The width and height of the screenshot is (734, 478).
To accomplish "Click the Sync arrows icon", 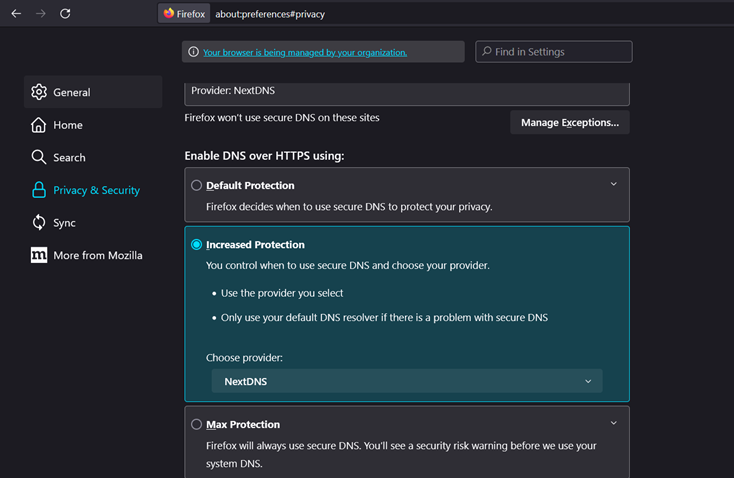I will coord(39,223).
